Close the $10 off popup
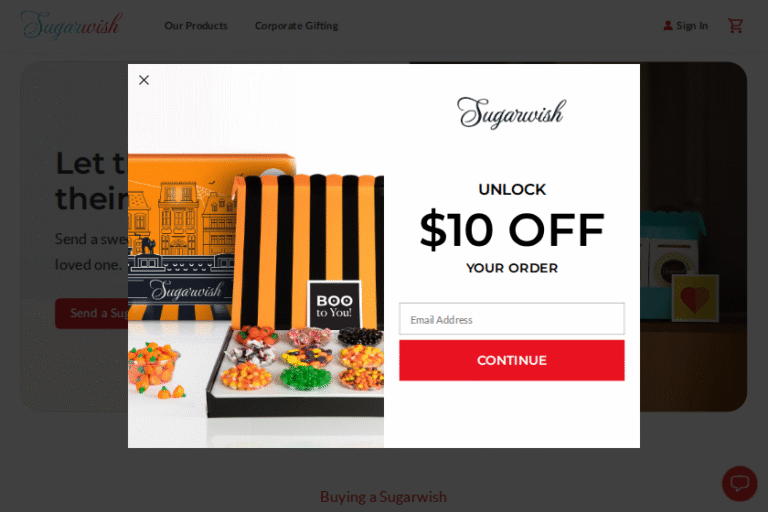The height and width of the screenshot is (512, 768). click(144, 80)
